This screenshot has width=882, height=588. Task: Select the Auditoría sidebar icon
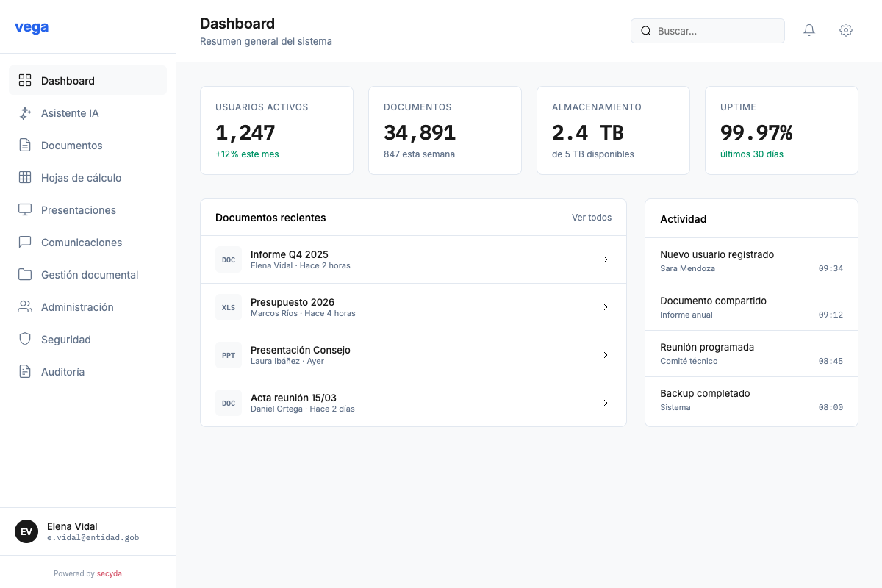click(25, 371)
